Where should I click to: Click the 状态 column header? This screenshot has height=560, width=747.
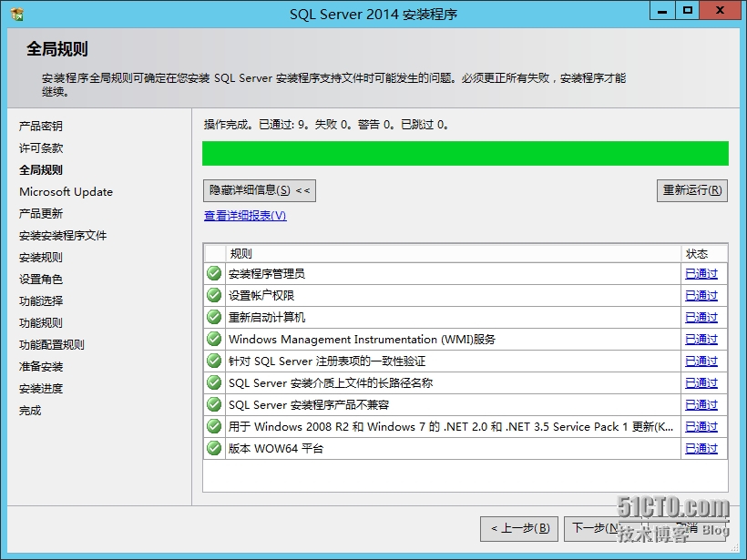[704, 254]
